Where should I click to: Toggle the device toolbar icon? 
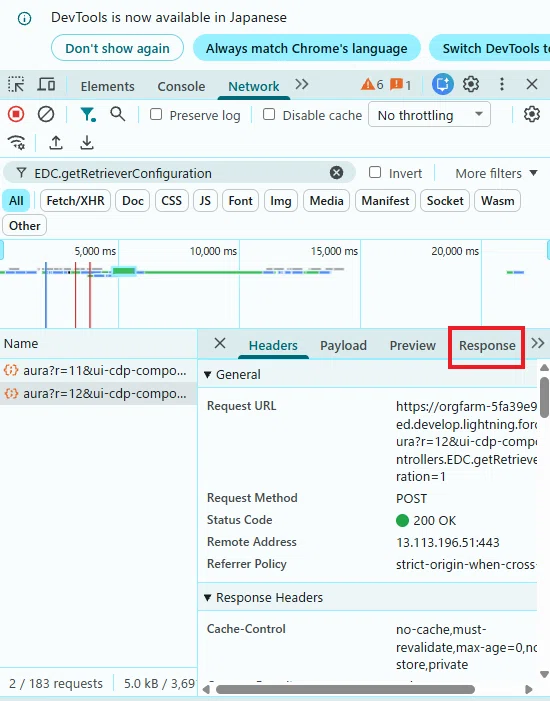[47, 84]
